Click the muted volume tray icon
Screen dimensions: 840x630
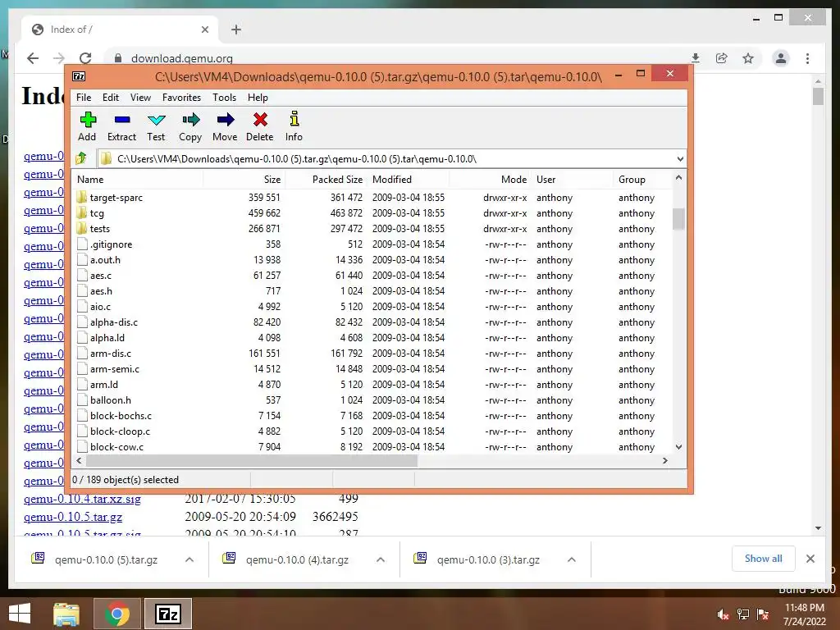pos(724,614)
